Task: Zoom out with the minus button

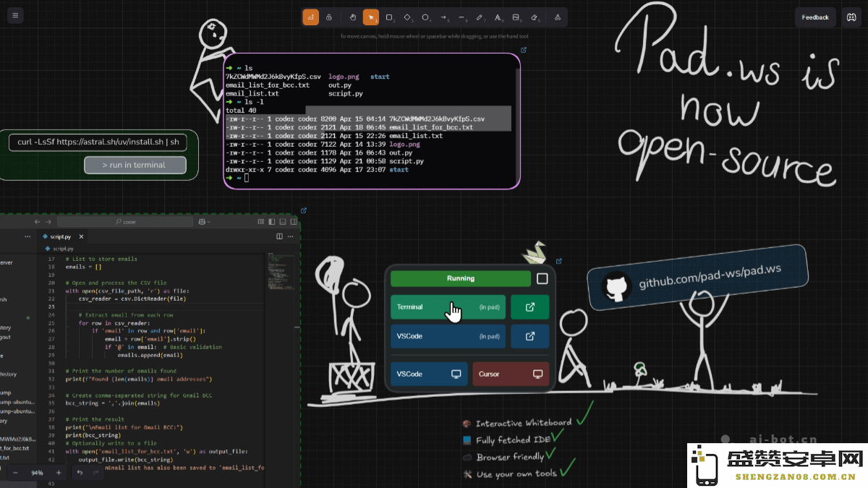Action: [x=15, y=473]
